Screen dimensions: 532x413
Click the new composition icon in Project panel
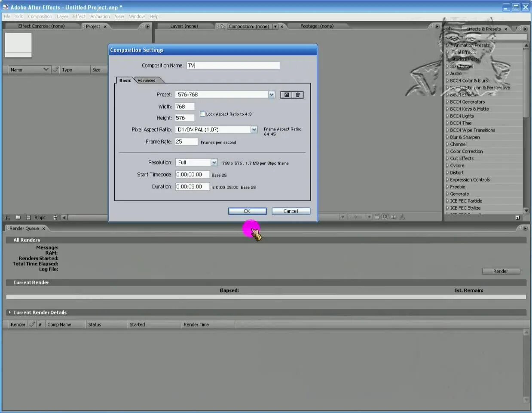pyautogui.click(x=28, y=218)
